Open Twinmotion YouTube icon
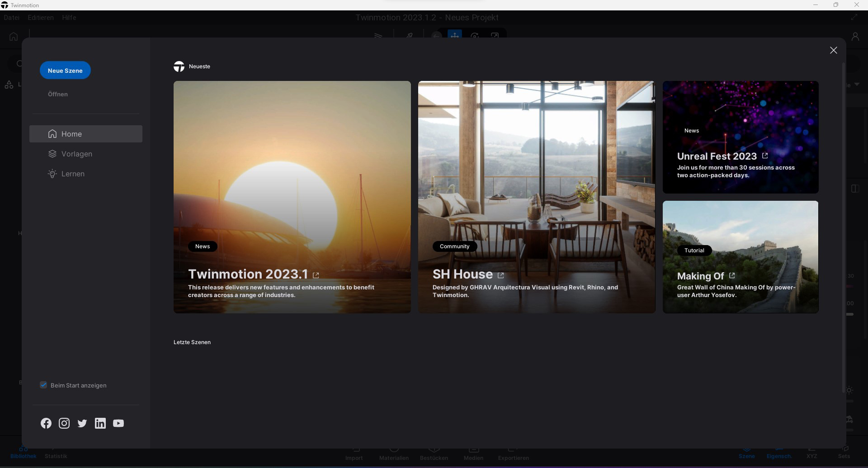Viewport: 868px width, 468px height. click(118, 423)
